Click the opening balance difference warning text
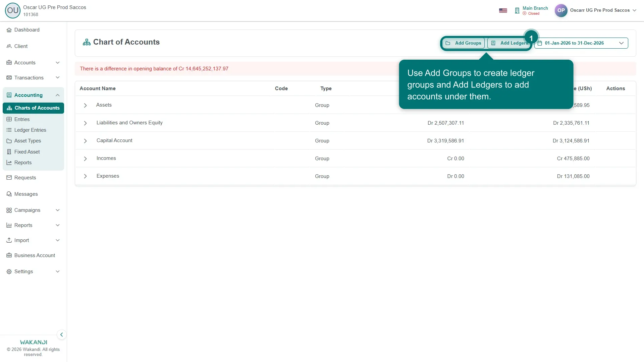 tap(154, 69)
